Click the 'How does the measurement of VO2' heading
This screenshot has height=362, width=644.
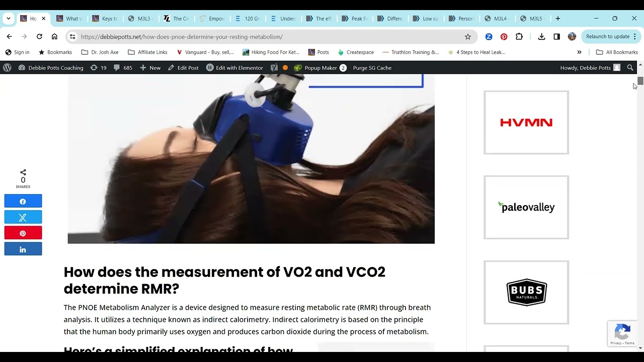tap(224, 281)
